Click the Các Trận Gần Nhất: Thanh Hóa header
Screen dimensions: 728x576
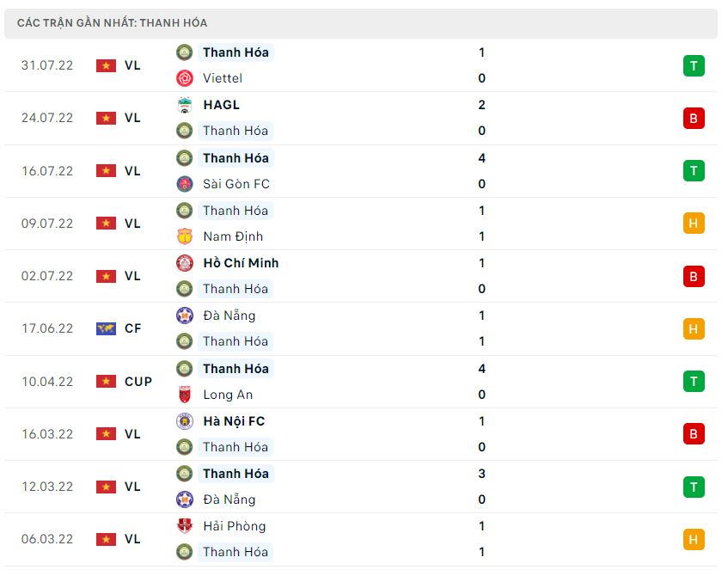tap(112, 23)
